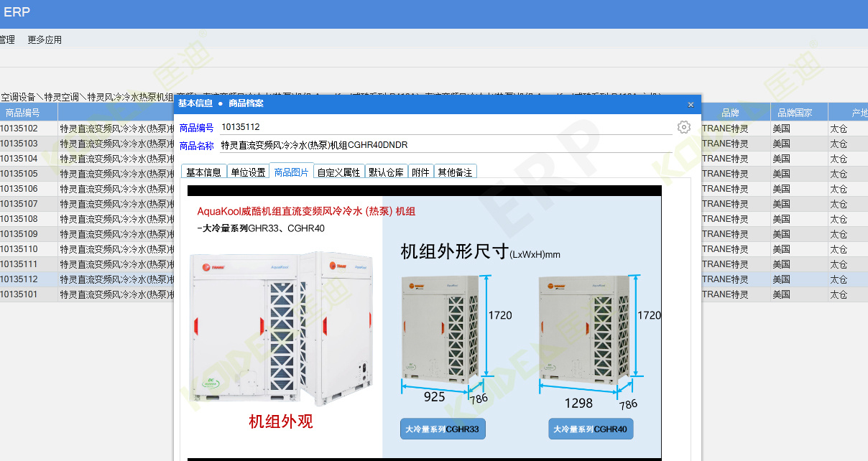Open the 自定义属性 tab
Viewport: 868px width, 461px height.
pyautogui.click(x=338, y=172)
